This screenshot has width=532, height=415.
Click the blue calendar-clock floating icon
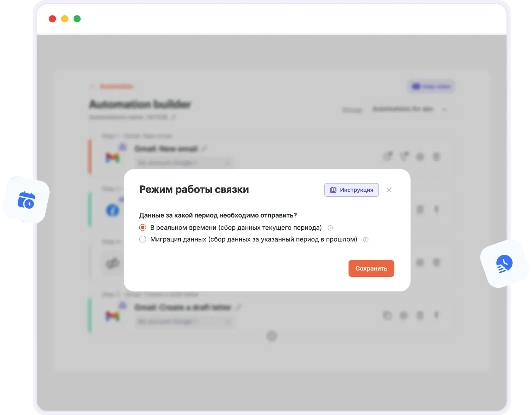coord(26,200)
